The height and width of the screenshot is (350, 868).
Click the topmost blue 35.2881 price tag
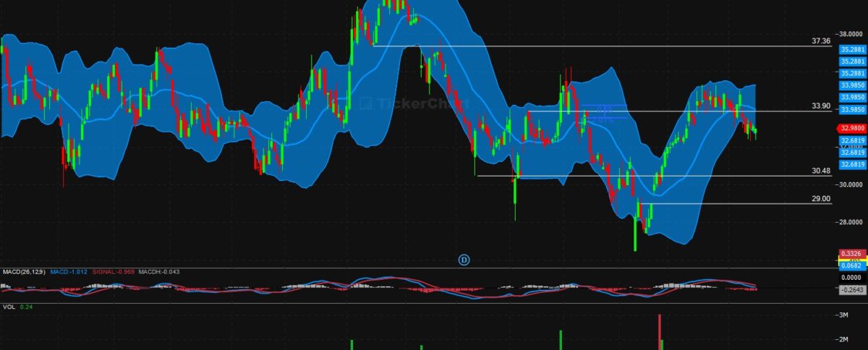(x=852, y=50)
